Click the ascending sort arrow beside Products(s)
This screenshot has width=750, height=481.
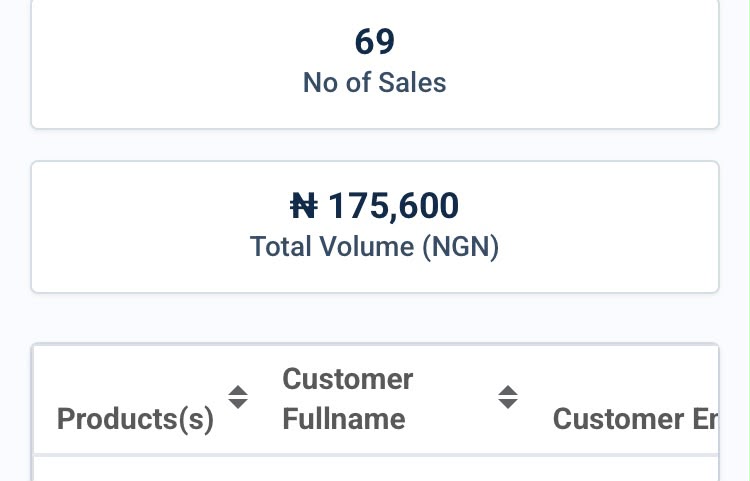(x=238, y=391)
